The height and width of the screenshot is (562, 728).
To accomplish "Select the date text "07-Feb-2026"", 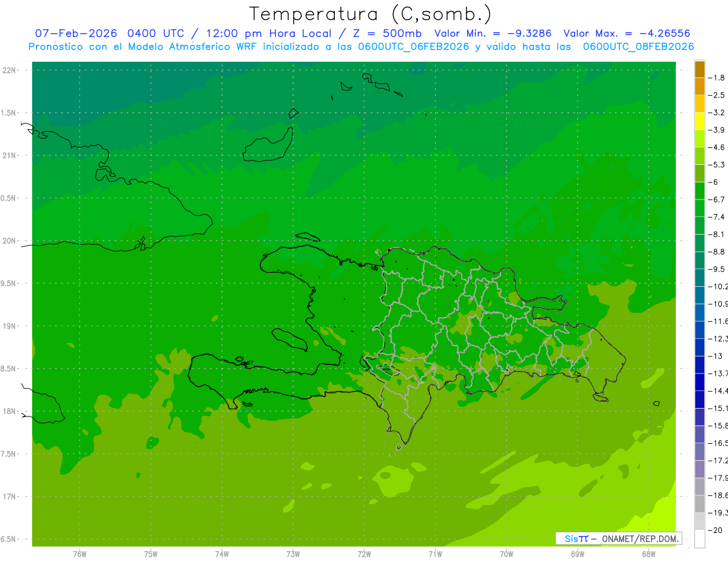I will click(x=76, y=33).
